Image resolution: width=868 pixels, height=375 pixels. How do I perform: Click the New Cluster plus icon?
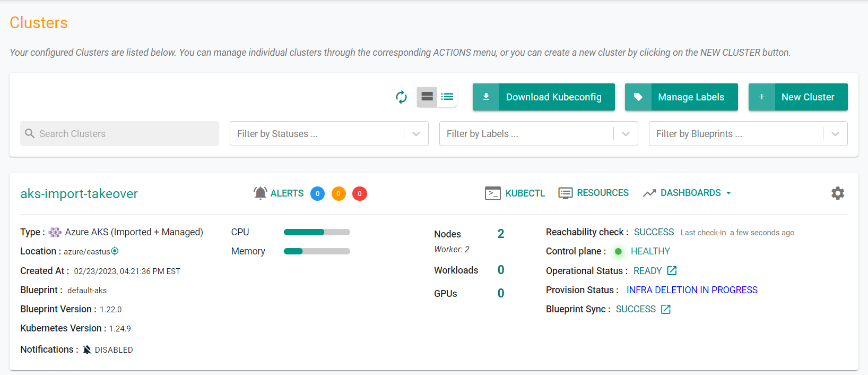point(762,97)
